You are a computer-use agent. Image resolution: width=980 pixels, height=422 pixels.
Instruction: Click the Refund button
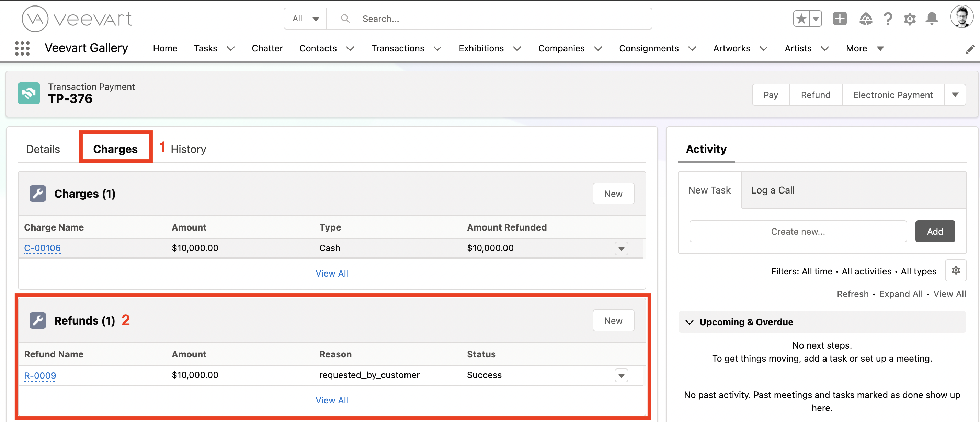[815, 95]
